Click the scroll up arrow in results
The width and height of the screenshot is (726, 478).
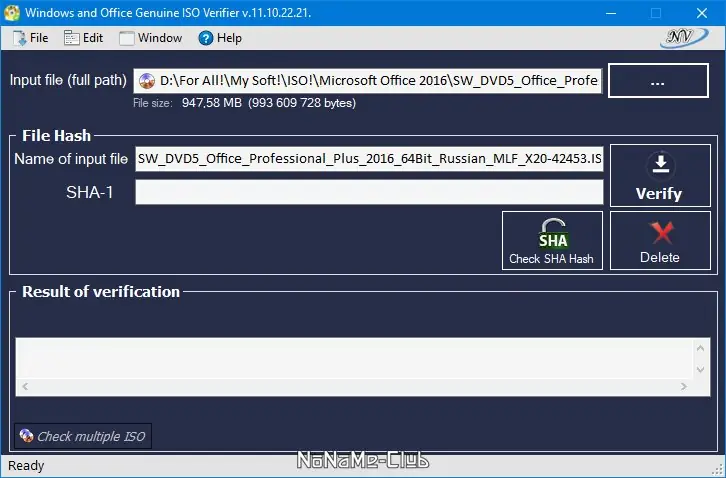[700, 348]
